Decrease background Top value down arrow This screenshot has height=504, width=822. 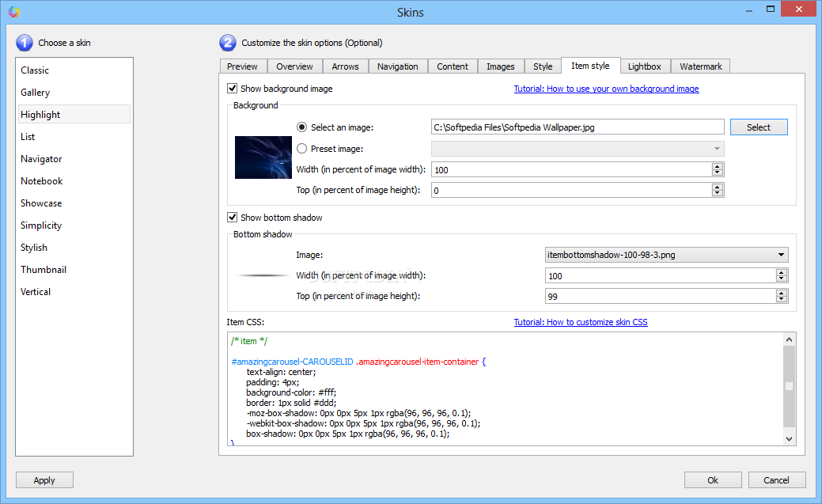pyautogui.click(x=717, y=193)
